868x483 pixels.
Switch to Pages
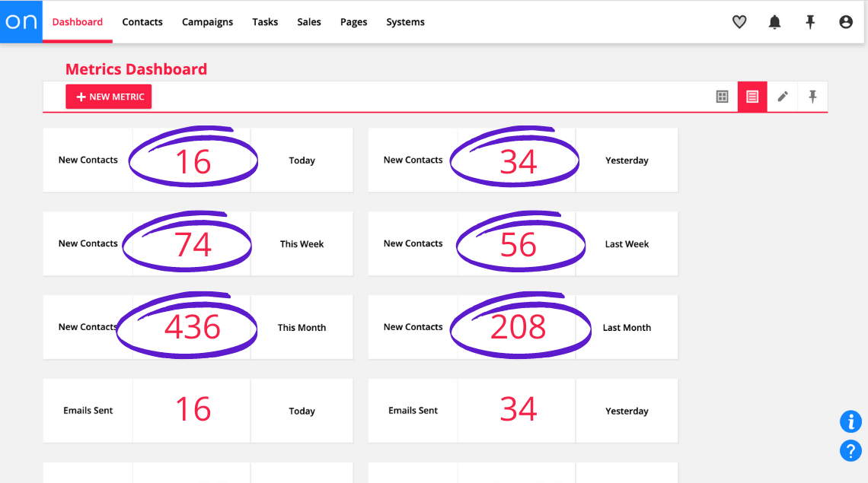pos(354,22)
